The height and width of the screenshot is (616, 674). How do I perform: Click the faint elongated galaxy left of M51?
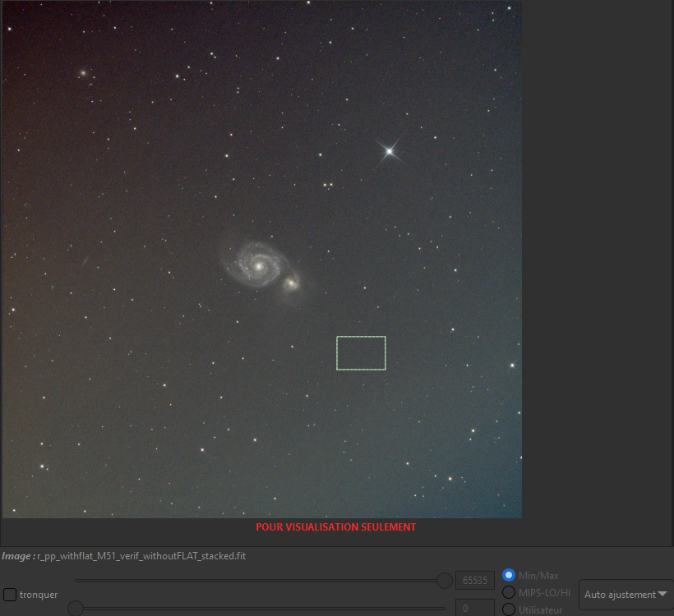click(x=85, y=262)
